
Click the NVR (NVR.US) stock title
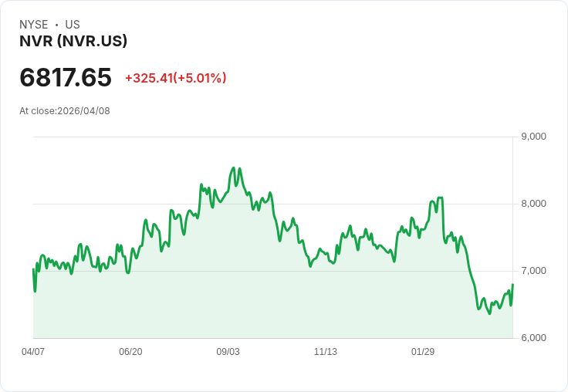coord(73,41)
